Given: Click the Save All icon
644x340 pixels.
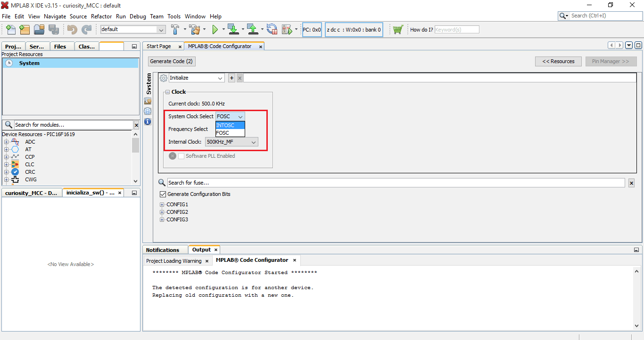Looking at the screenshot, I should 54,29.
